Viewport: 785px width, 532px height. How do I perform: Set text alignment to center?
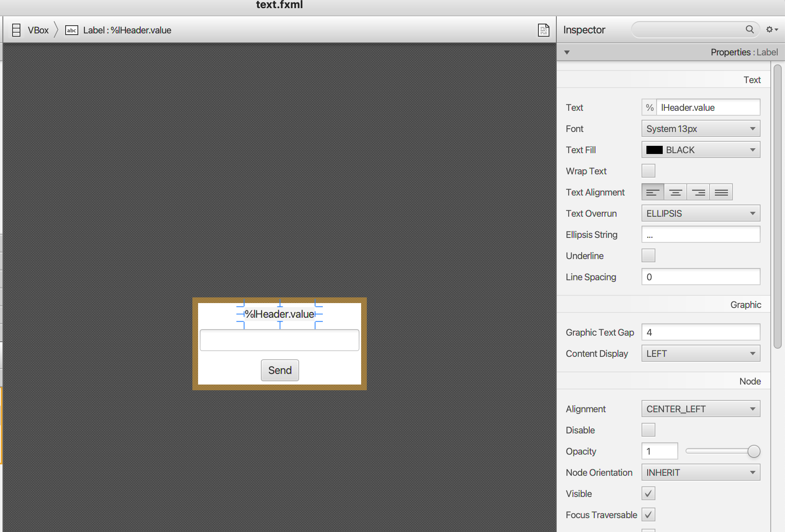675,192
